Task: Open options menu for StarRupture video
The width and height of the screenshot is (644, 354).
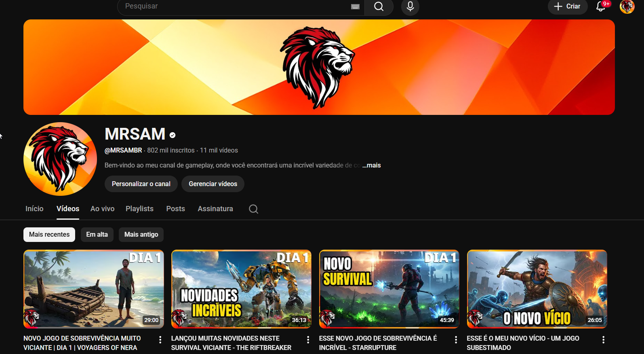Action: [x=456, y=340]
